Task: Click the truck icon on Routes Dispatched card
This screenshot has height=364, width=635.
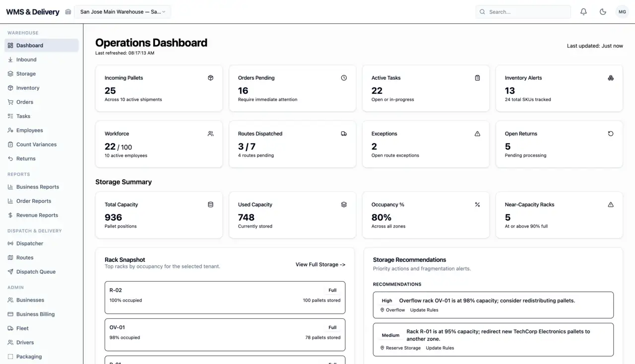Action: coord(344,133)
